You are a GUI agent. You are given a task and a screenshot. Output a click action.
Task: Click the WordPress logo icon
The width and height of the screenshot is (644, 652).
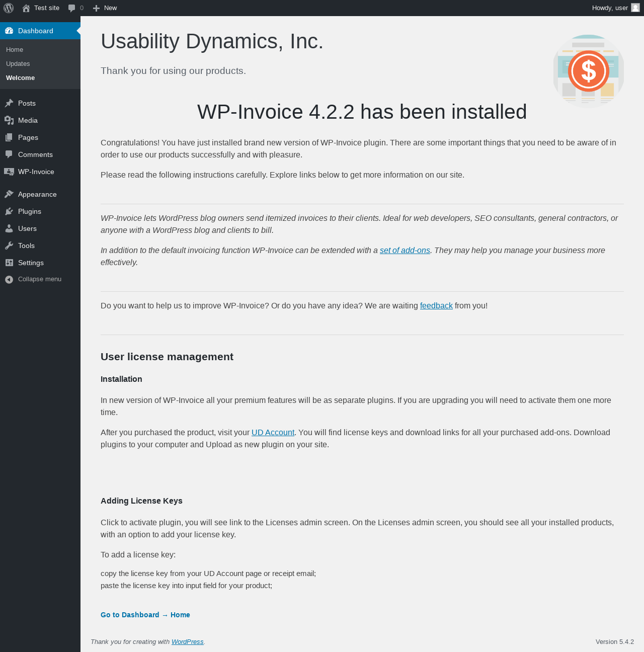9,8
